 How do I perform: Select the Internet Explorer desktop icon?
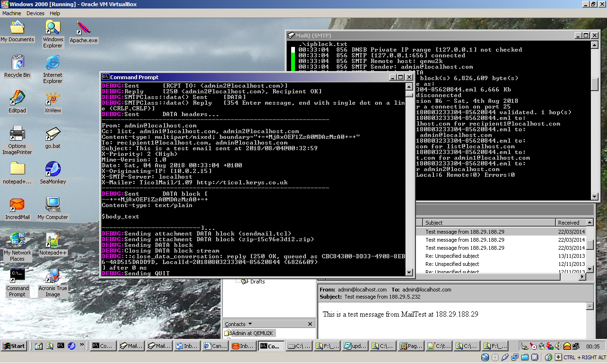click(x=53, y=69)
